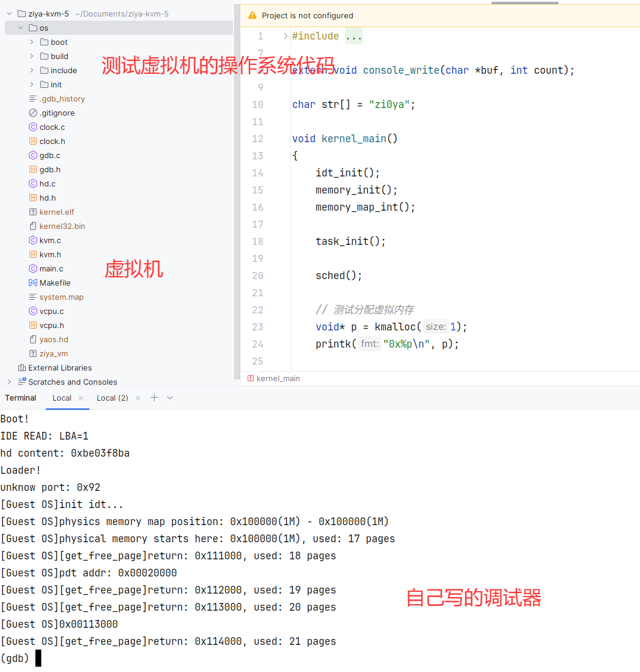Click the main.c C file icon
640x672 pixels.
click(33, 268)
